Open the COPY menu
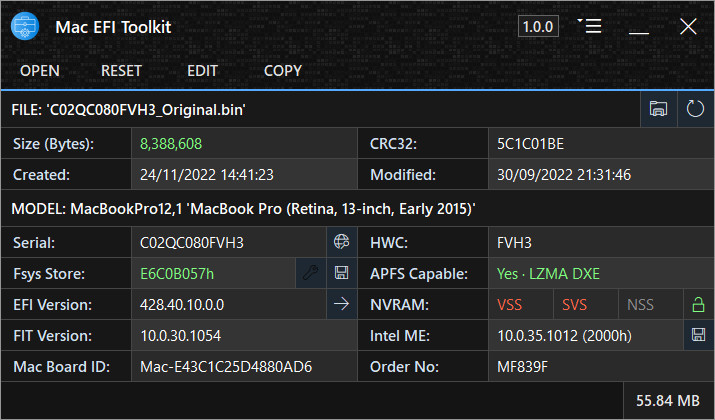 pos(283,71)
